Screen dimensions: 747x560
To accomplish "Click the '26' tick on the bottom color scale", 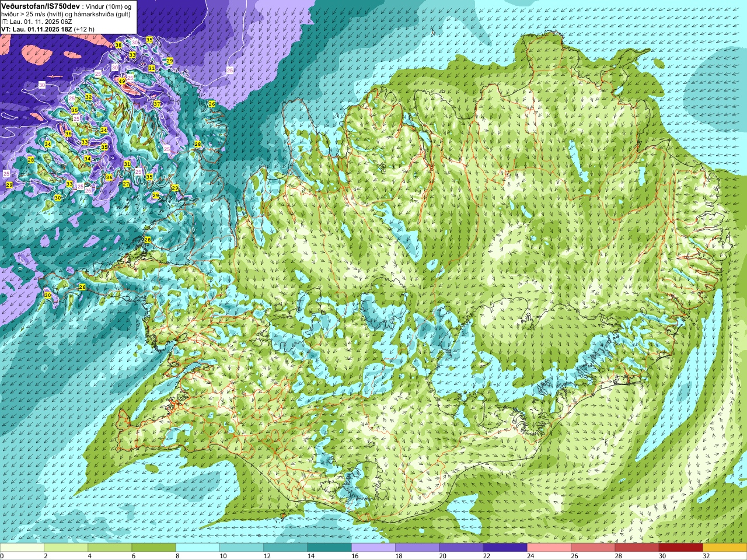I will [x=574, y=556].
